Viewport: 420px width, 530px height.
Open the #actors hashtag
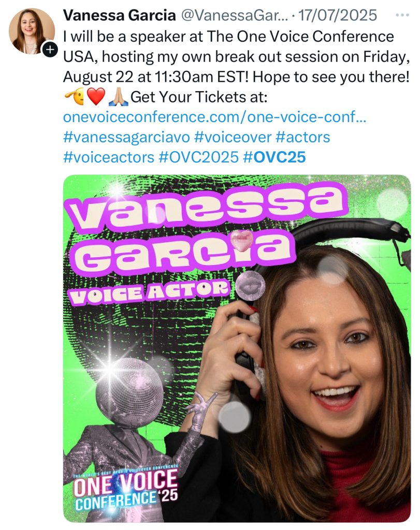tap(302, 137)
